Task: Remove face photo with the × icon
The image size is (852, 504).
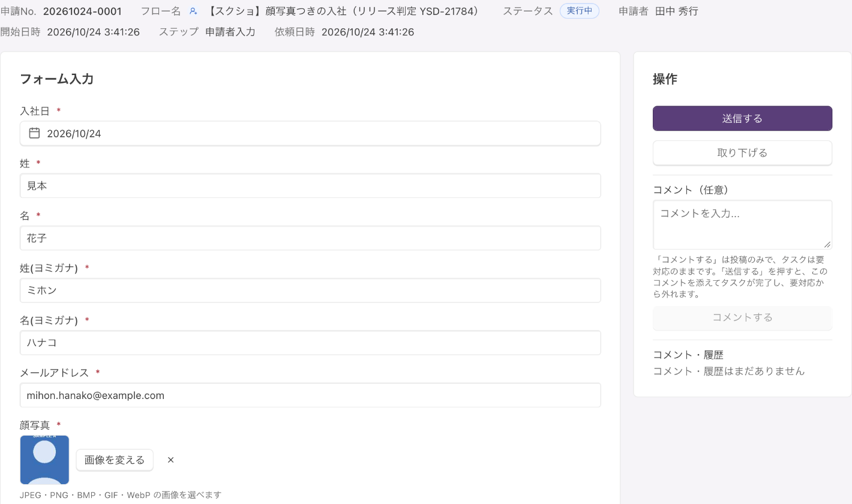Action: 170,460
